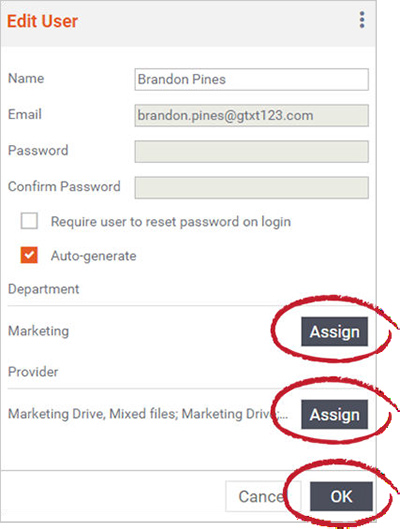Click the Email input field

252,116
